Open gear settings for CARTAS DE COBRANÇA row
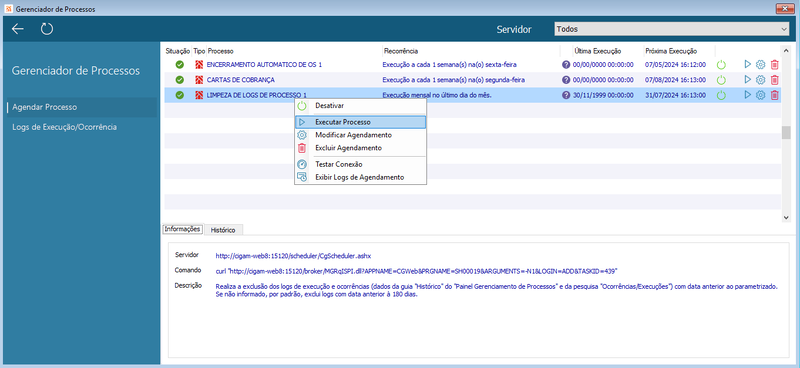The height and width of the screenshot is (368, 800). [760, 80]
